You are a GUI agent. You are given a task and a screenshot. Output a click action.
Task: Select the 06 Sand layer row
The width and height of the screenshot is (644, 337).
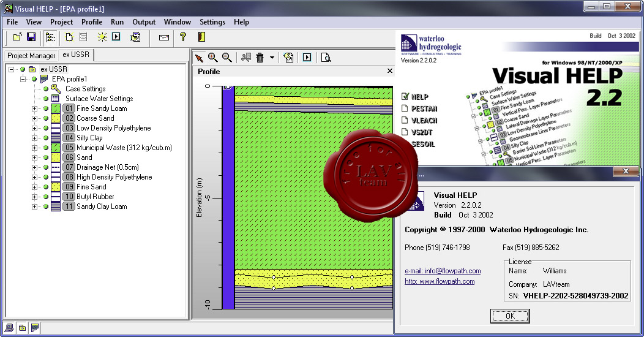pos(84,157)
